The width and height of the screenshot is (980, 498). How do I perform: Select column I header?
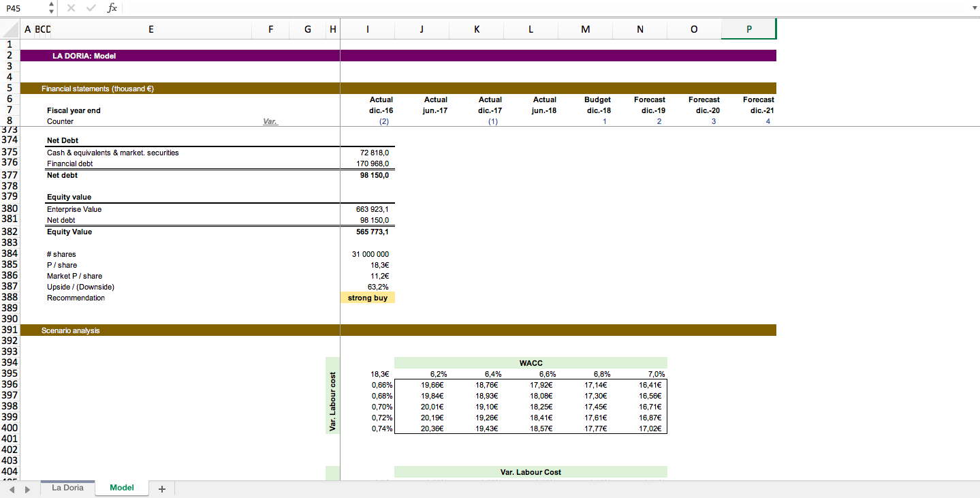[368, 29]
